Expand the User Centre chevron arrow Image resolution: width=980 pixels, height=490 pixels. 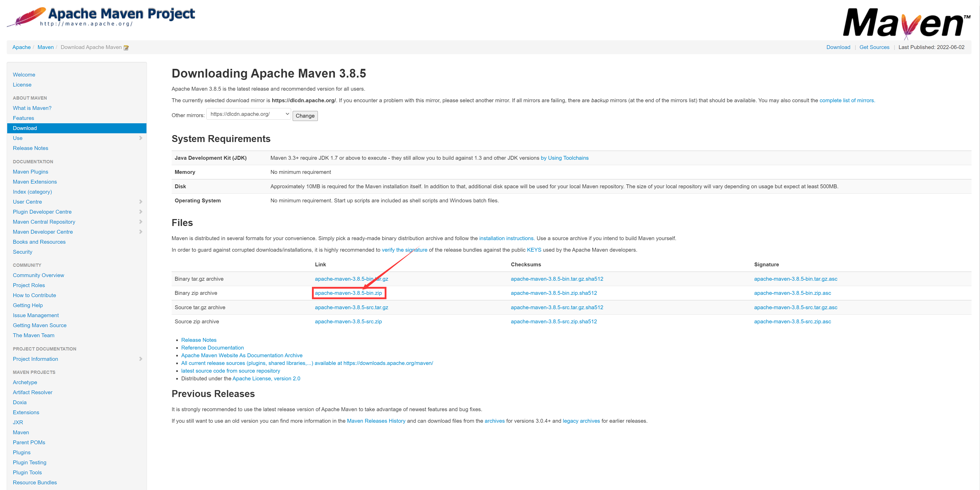coord(141,202)
